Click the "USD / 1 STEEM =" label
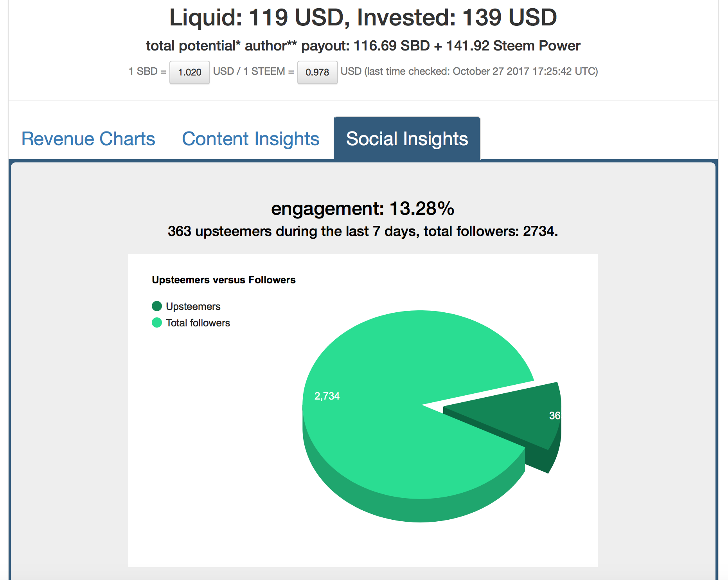The width and height of the screenshot is (728, 580). click(253, 71)
